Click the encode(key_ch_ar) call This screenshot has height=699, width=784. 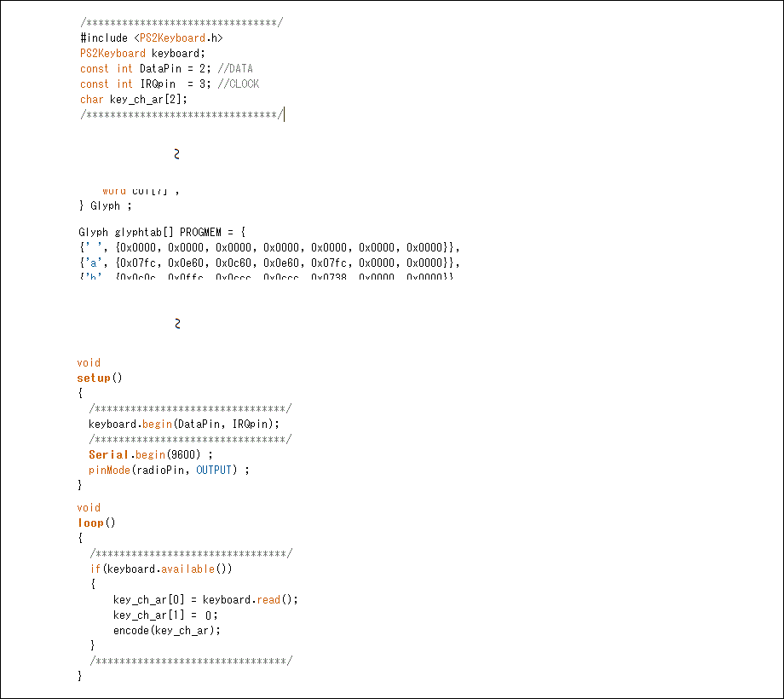tap(166, 630)
